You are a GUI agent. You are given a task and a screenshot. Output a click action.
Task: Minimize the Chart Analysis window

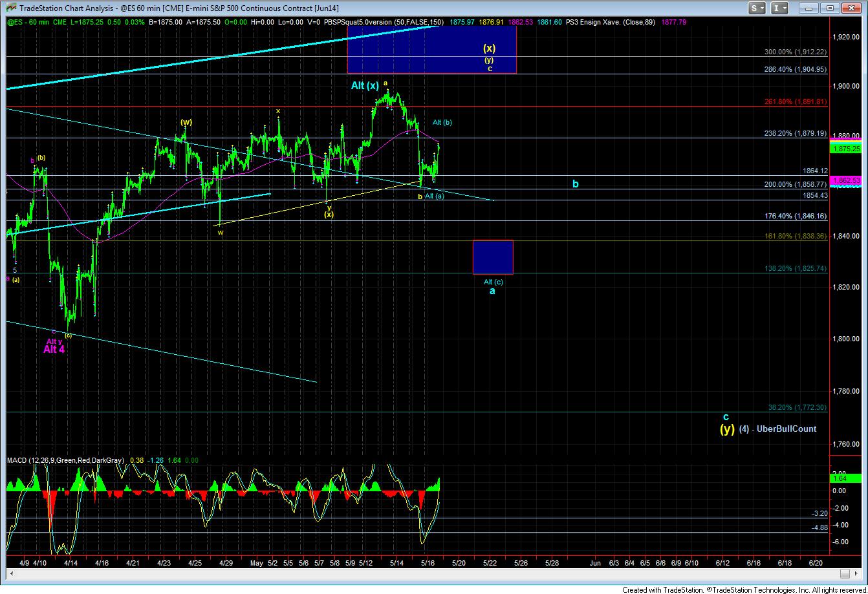(x=808, y=8)
